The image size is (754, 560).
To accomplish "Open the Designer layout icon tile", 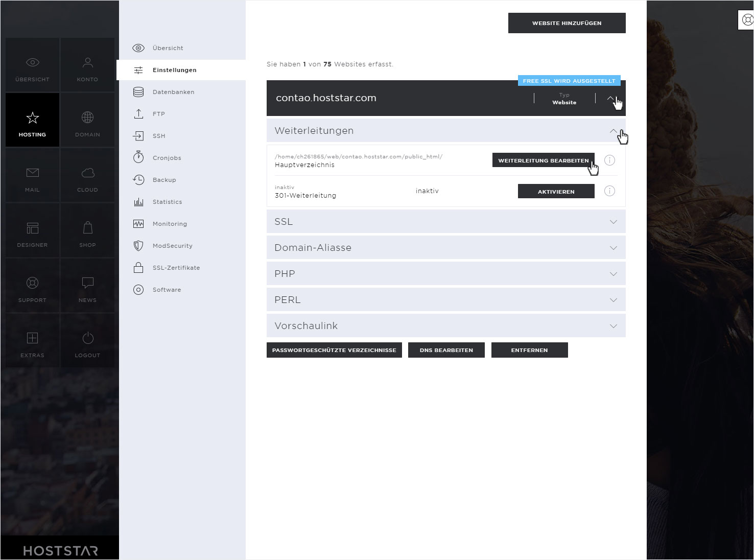I will pos(33,230).
